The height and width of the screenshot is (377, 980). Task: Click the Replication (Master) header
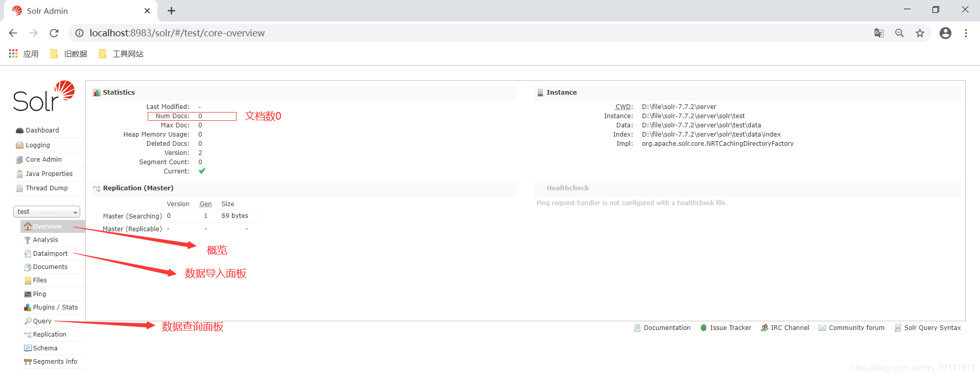tap(138, 188)
